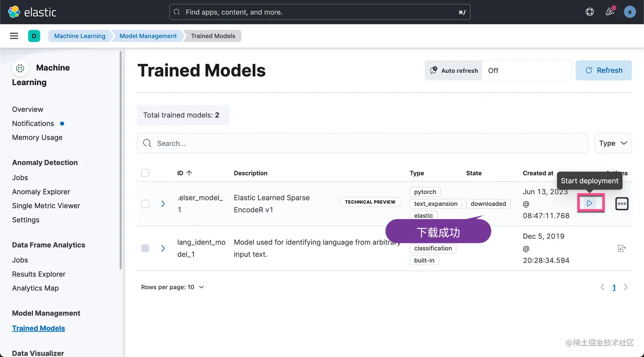
Task: Open the Auto refresh interval control
Action: [x=498, y=70]
